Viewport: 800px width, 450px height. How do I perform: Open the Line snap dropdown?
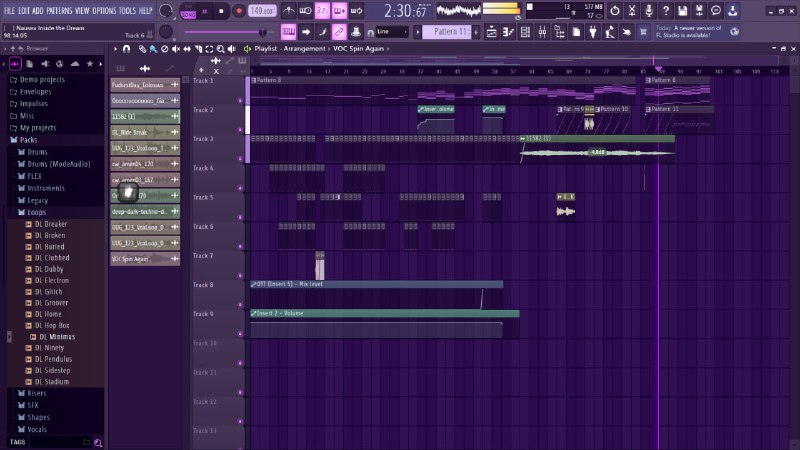[392, 32]
